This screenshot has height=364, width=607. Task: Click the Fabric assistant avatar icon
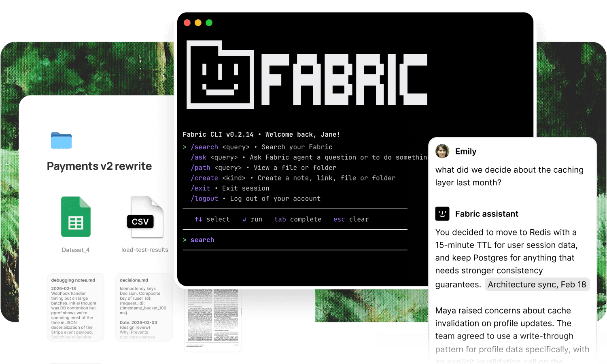442,214
